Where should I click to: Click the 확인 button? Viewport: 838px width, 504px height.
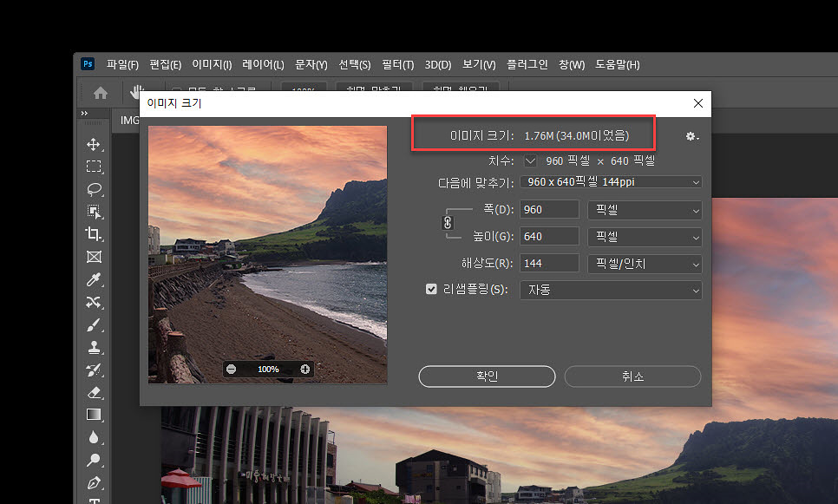click(x=487, y=376)
